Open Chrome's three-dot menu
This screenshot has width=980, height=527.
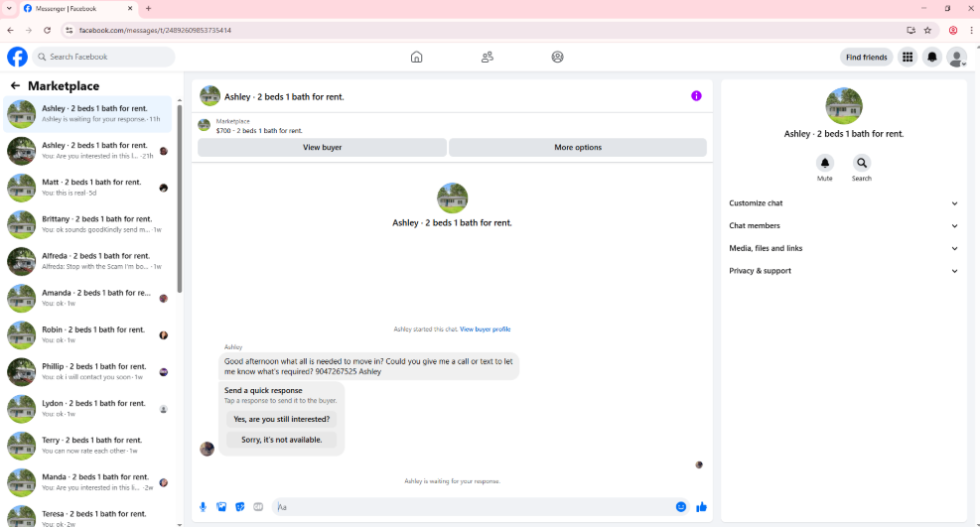tap(971, 30)
